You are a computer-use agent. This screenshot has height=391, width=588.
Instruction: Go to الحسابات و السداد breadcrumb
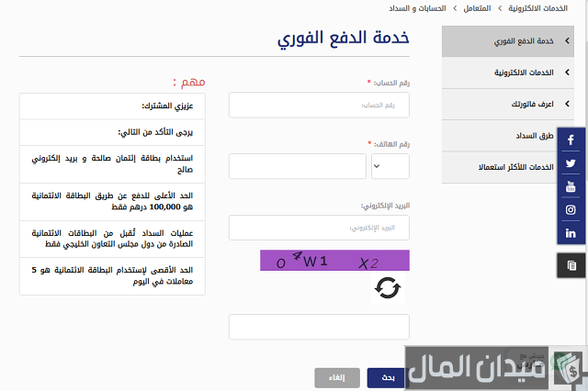pos(417,8)
